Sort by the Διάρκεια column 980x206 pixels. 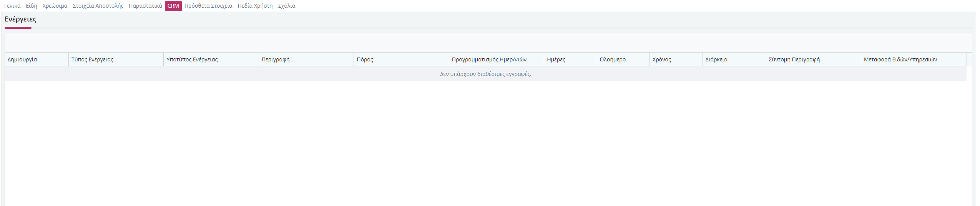pos(716,59)
